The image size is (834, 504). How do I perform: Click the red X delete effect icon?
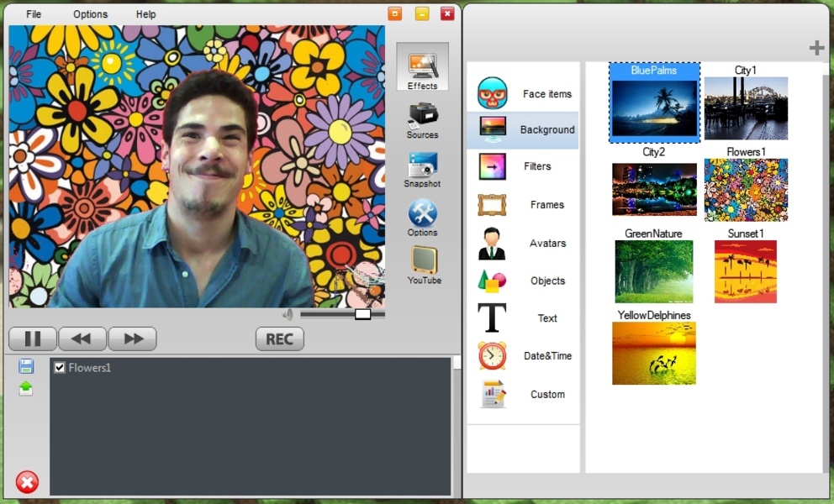click(27, 482)
